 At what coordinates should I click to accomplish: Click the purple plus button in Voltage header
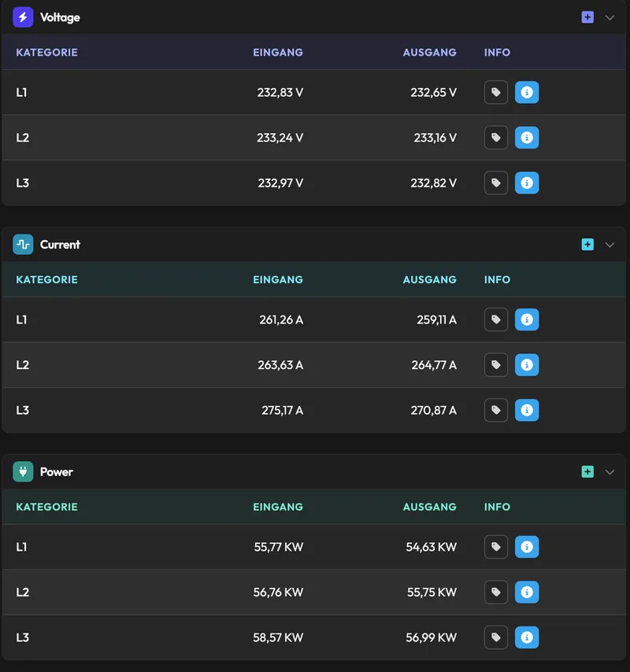tap(587, 17)
